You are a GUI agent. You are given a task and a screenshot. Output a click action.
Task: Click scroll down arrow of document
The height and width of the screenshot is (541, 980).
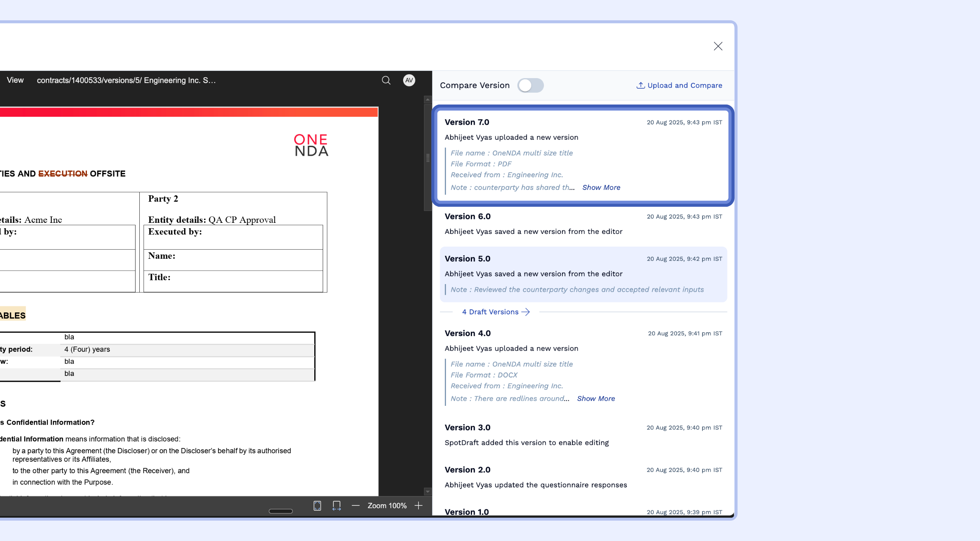tap(428, 491)
